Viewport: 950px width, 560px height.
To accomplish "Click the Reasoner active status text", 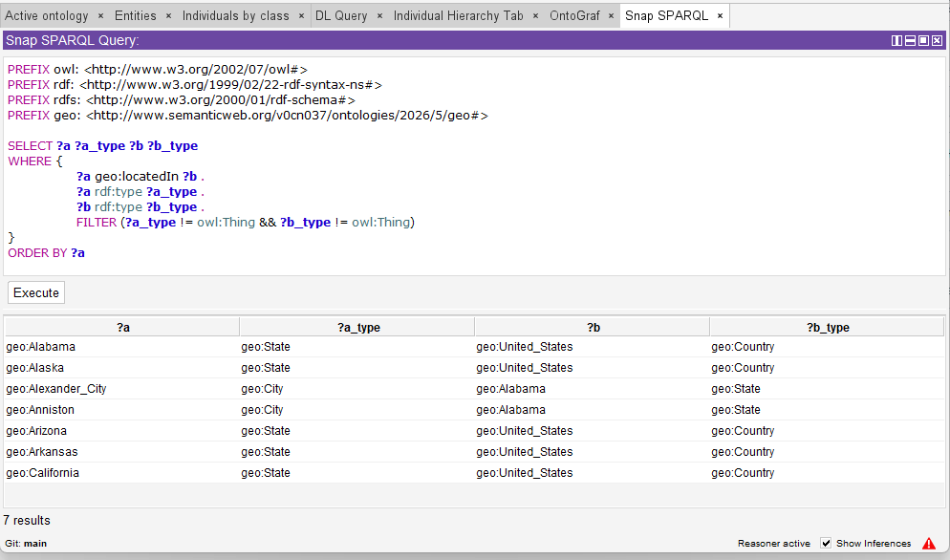I will [774, 543].
